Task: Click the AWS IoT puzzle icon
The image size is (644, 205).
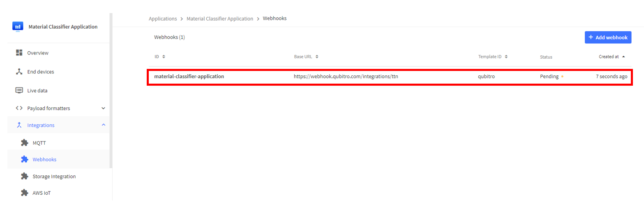Action: pyautogui.click(x=24, y=192)
